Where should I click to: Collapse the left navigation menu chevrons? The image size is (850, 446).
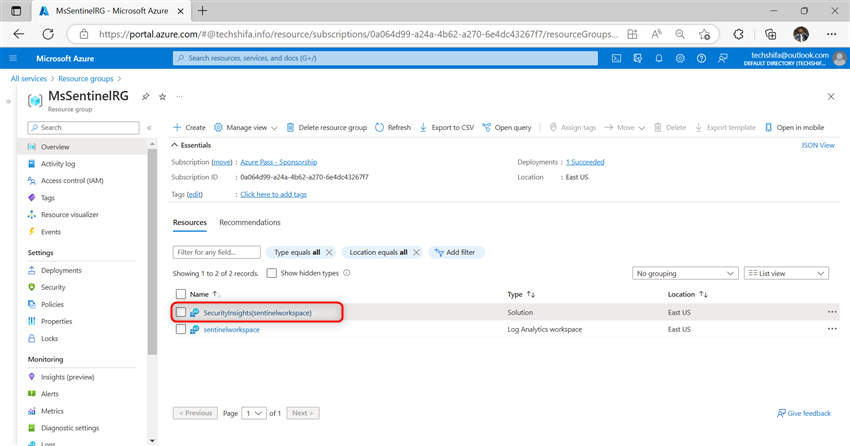pos(149,128)
